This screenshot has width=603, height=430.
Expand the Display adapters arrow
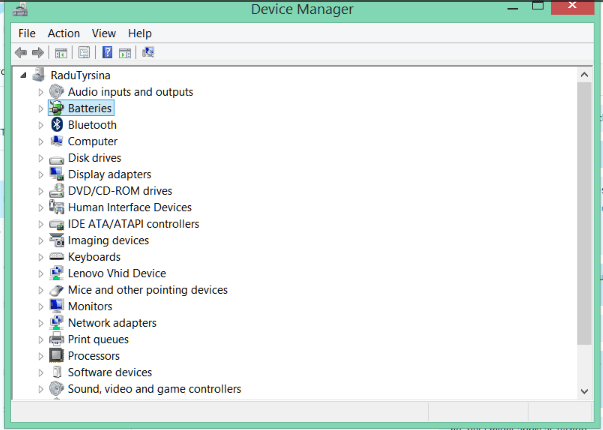tap(41, 175)
